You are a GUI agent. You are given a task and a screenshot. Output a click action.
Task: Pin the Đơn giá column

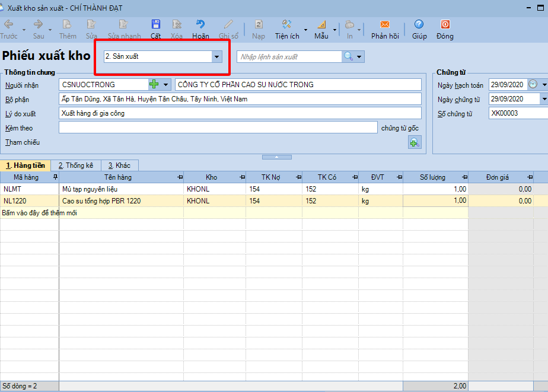(530, 177)
